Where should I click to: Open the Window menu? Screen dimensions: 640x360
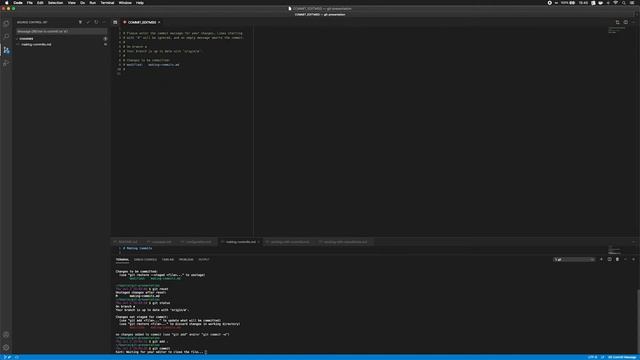pos(125,3)
